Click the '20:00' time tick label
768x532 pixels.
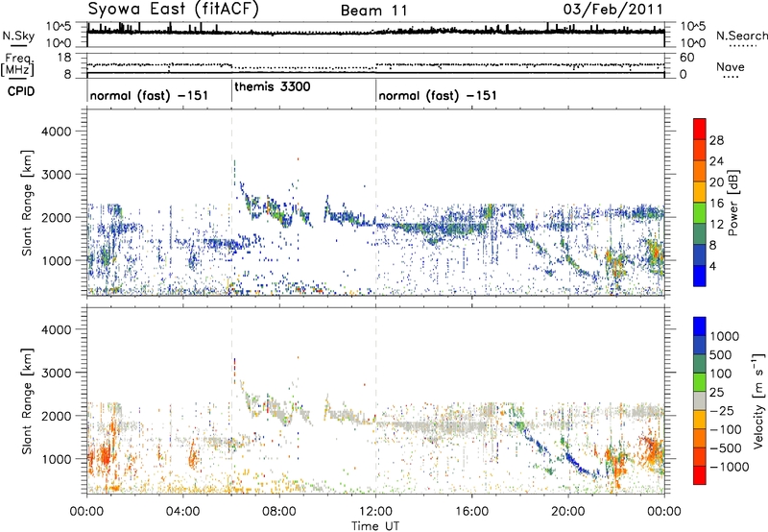[568, 512]
